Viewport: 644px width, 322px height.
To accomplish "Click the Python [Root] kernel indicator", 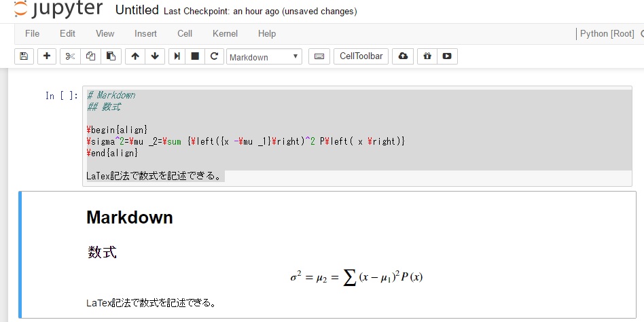I will tap(607, 34).
